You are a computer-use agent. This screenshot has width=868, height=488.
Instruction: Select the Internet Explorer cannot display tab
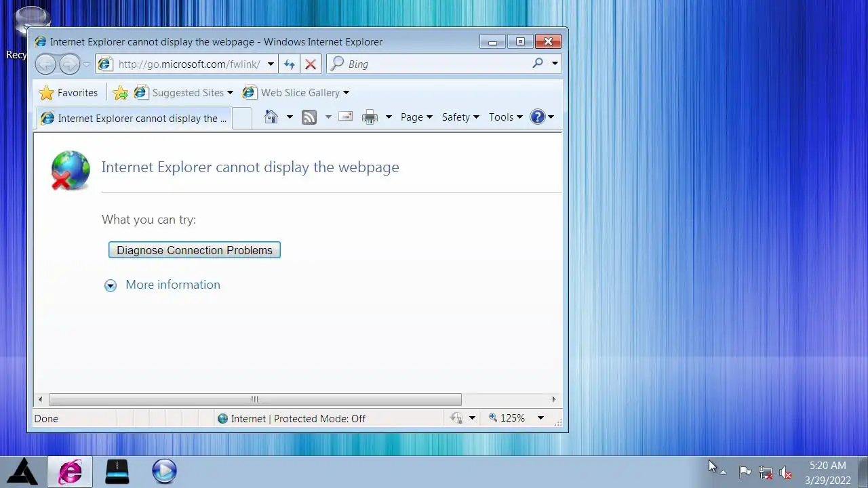(x=134, y=118)
